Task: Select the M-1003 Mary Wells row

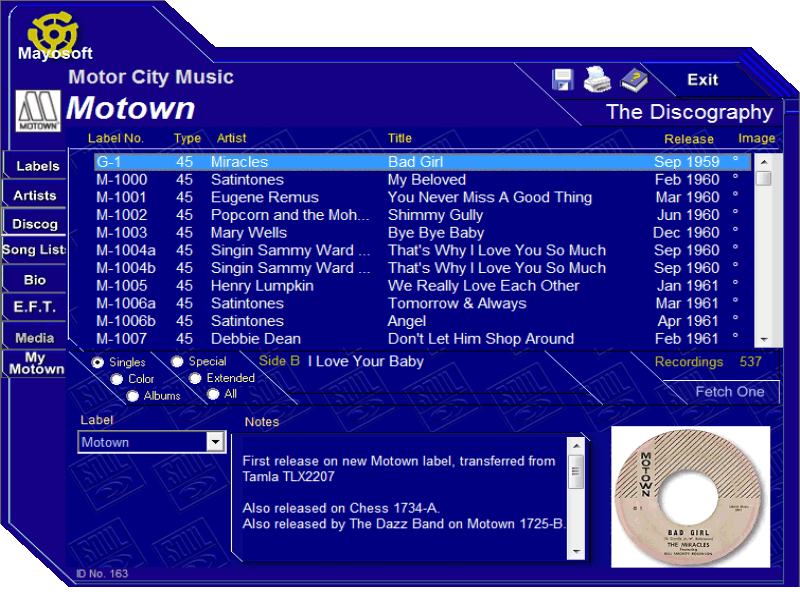Action: (x=422, y=233)
